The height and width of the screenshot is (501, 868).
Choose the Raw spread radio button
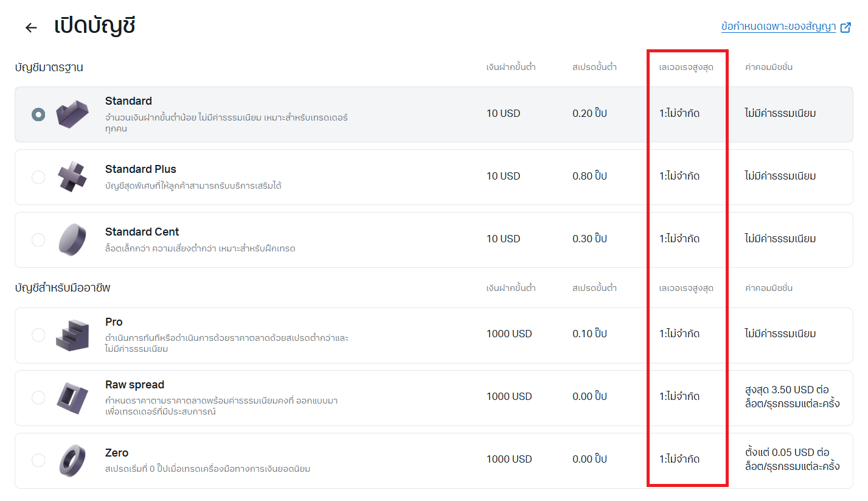pos(38,398)
